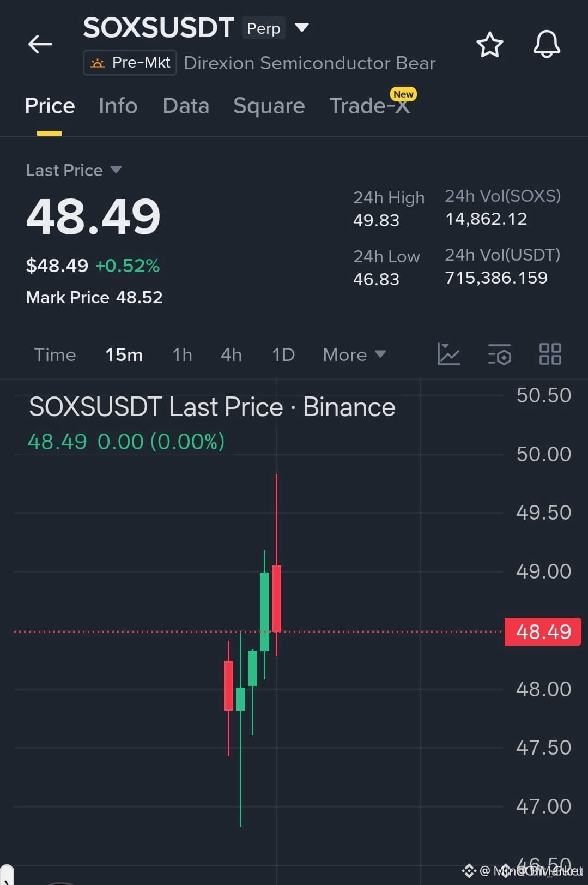The image size is (588, 885).
Task: Tap the Direxion Semiconductor Bear name
Action: (x=310, y=63)
